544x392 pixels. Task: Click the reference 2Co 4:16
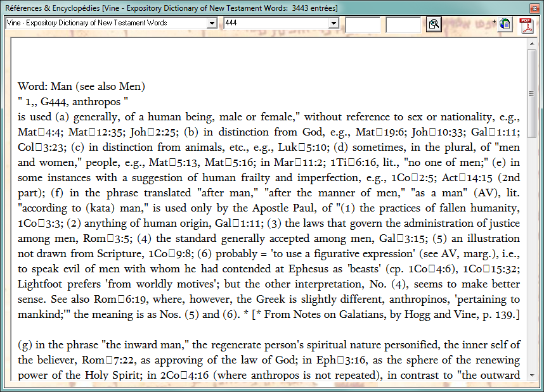point(185,375)
